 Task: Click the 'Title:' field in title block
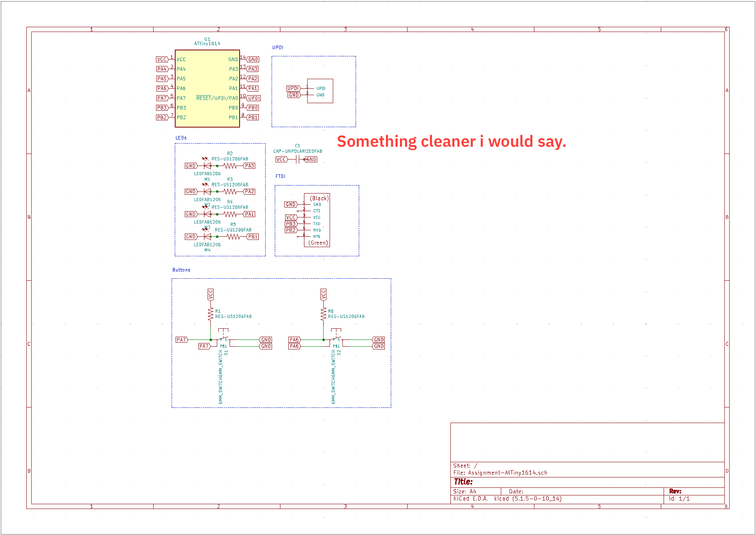(x=463, y=482)
